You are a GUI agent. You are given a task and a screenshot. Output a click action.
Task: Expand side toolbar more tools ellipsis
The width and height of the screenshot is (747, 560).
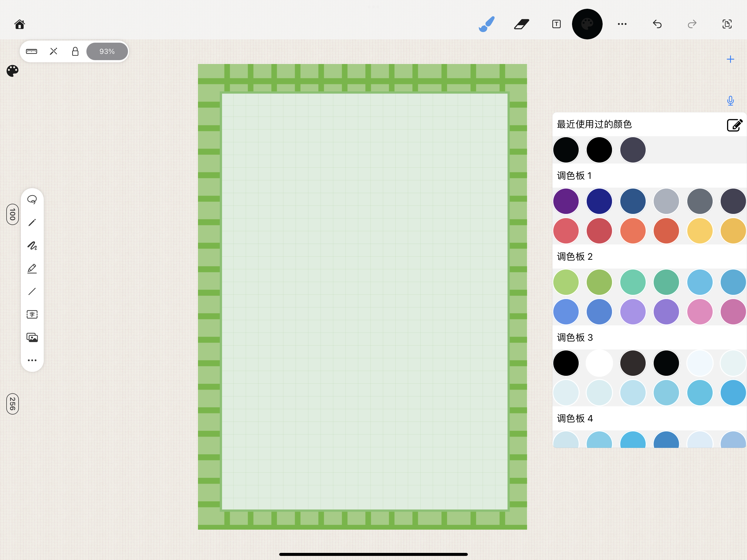coord(32,360)
